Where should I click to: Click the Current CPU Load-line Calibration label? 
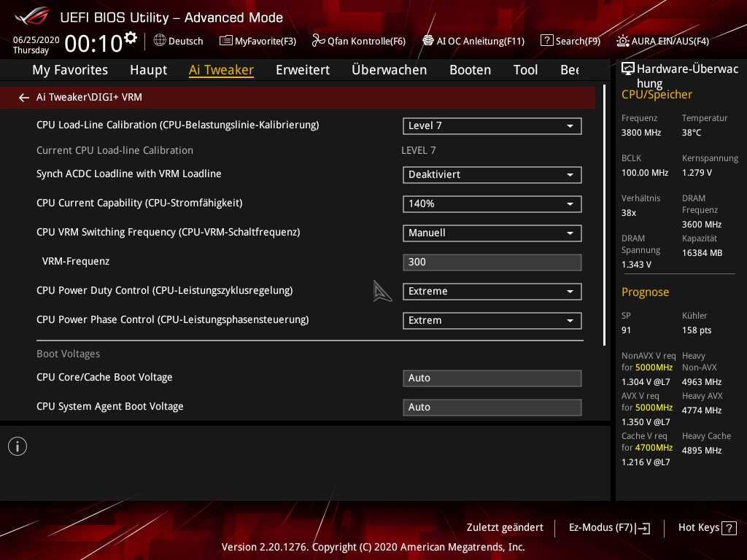point(115,150)
